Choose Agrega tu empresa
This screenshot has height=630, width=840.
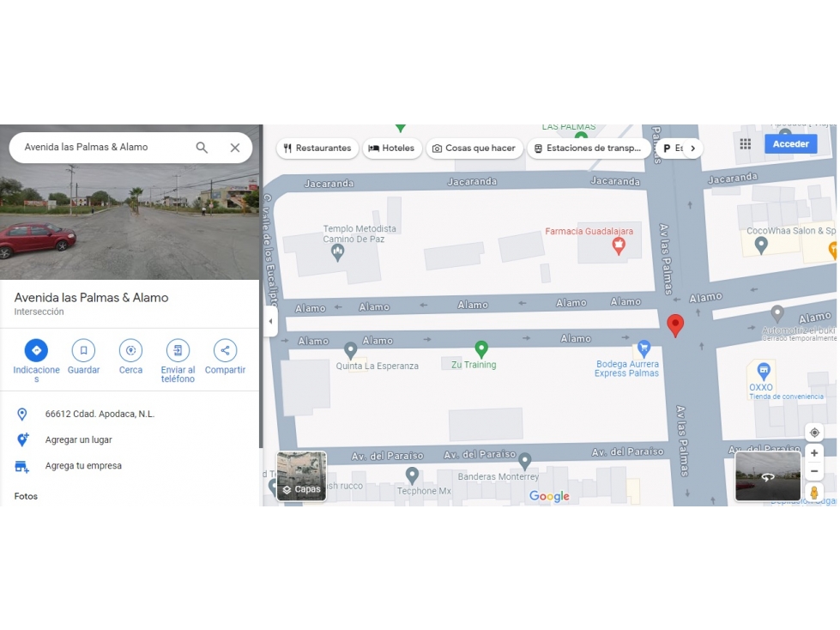(x=83, y=465)
